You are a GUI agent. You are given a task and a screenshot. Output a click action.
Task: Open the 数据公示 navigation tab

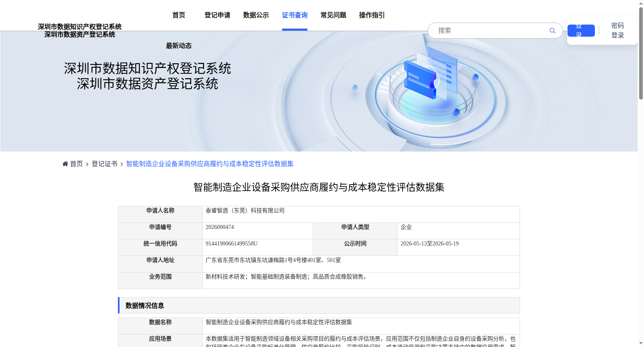tap(256, 15)
